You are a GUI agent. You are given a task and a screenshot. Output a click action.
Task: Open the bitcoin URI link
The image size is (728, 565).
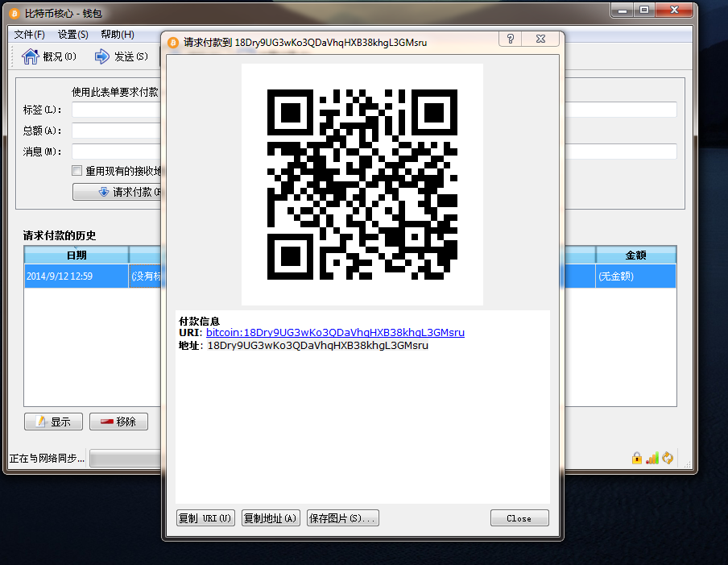click(x=335, y=333)
